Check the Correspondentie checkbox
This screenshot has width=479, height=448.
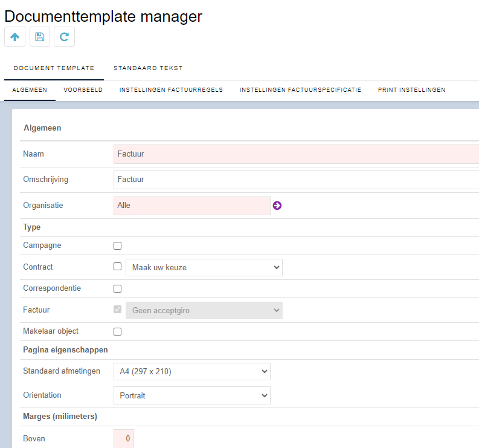118,288
